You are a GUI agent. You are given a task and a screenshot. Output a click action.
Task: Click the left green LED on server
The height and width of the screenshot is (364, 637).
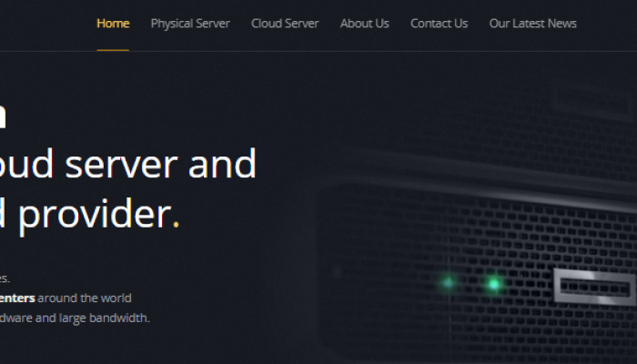[449, 282]
